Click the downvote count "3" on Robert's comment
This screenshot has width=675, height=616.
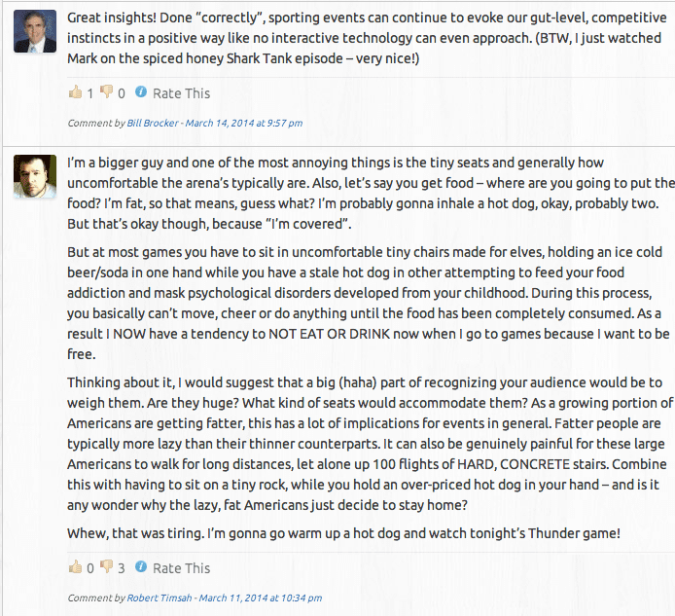point(122,567)
